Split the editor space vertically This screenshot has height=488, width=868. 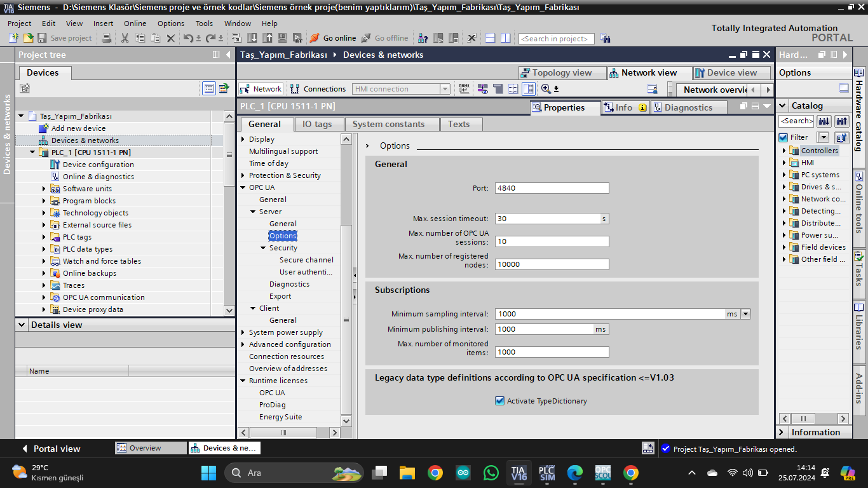pos(505,38)
